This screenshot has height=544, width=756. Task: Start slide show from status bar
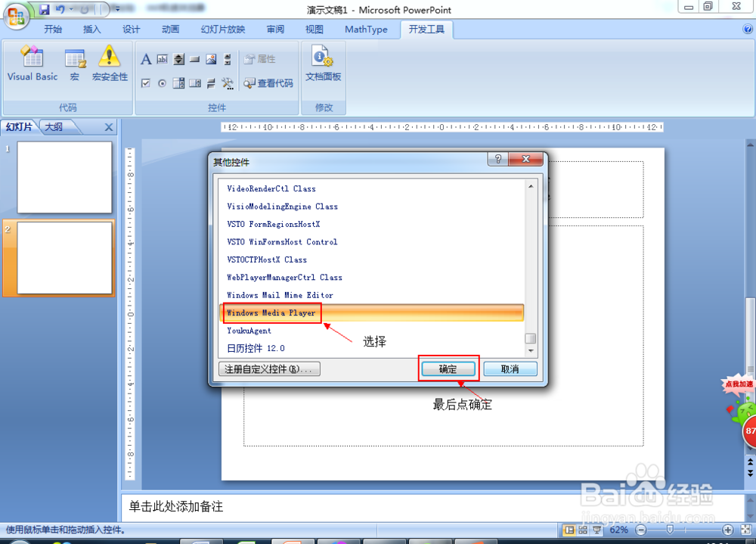597,530
